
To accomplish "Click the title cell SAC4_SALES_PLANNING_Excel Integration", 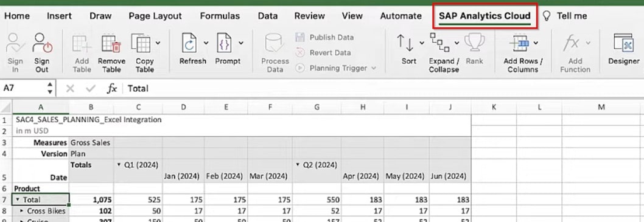I will [89, 120].
